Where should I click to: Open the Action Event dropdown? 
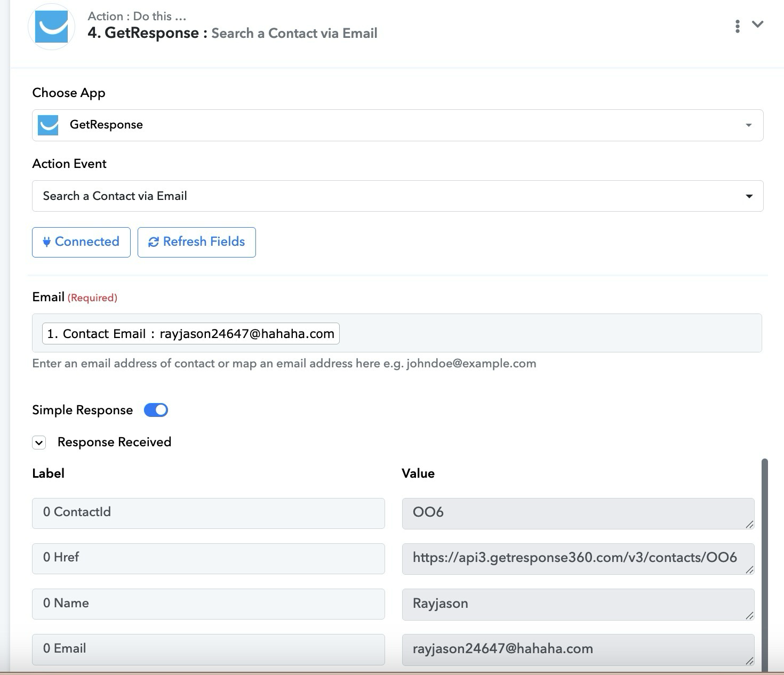click(x=397, y=196)
